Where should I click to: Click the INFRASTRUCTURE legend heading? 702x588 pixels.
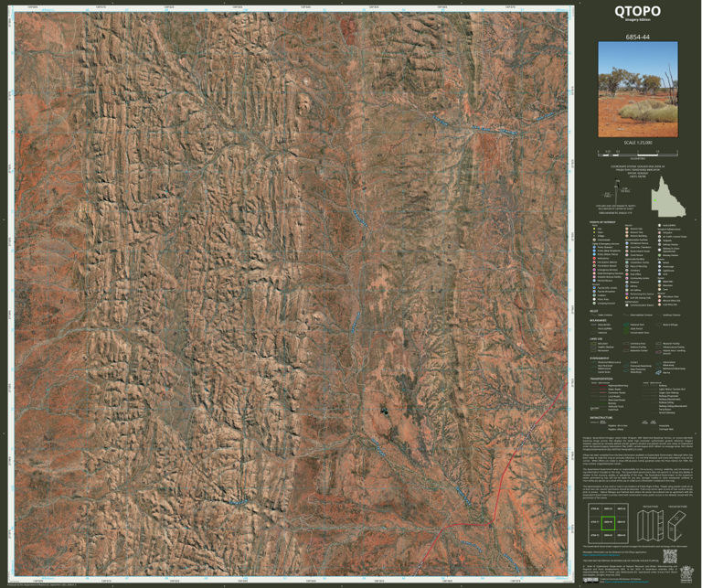pos(601,418)
